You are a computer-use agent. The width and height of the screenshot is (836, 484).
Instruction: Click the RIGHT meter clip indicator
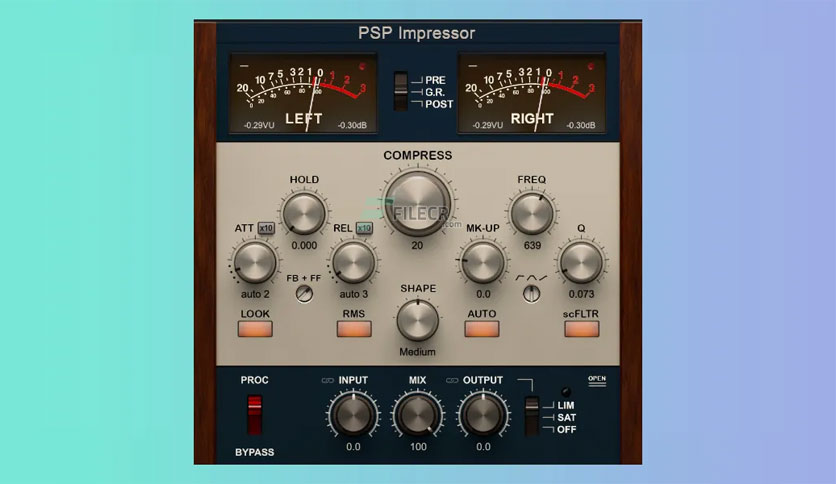(x=591, y=67)
